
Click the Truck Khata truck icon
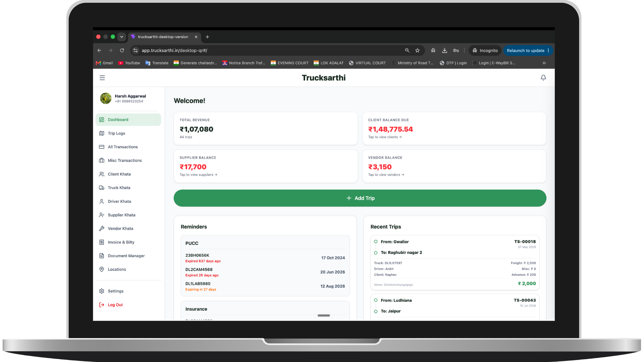tap(102, 188)
